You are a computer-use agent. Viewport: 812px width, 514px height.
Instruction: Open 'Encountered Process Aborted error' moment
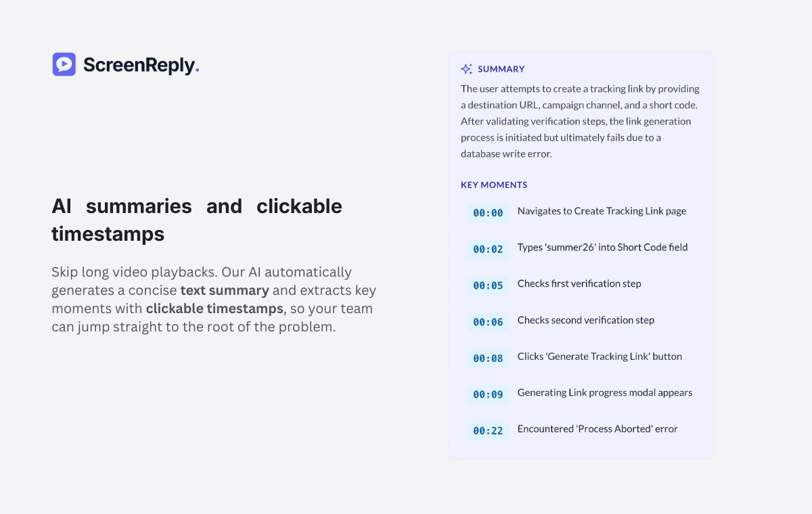597,429
